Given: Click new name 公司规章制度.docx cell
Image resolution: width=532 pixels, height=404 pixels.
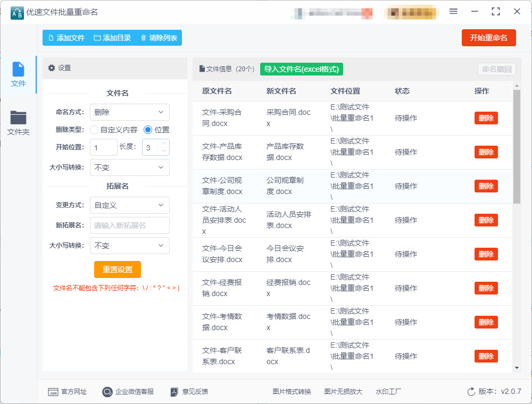Looking at the screenshot, I should [x=285, y=186].
